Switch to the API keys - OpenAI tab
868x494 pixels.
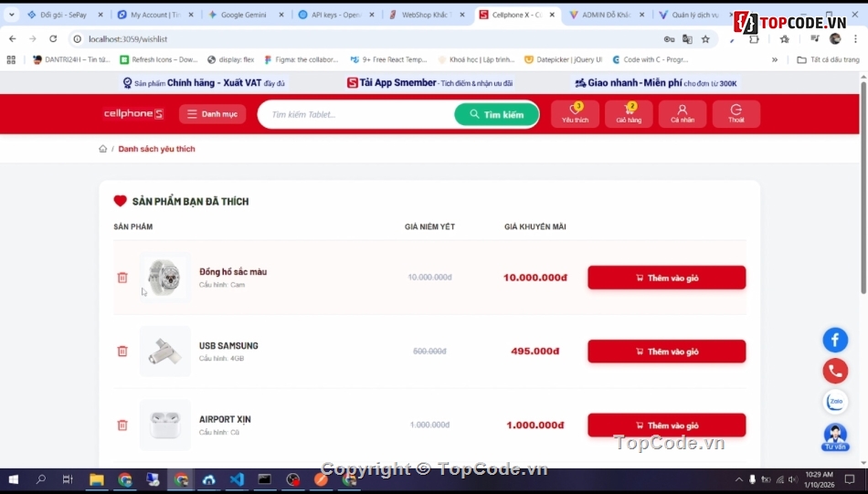click(335, 15)
